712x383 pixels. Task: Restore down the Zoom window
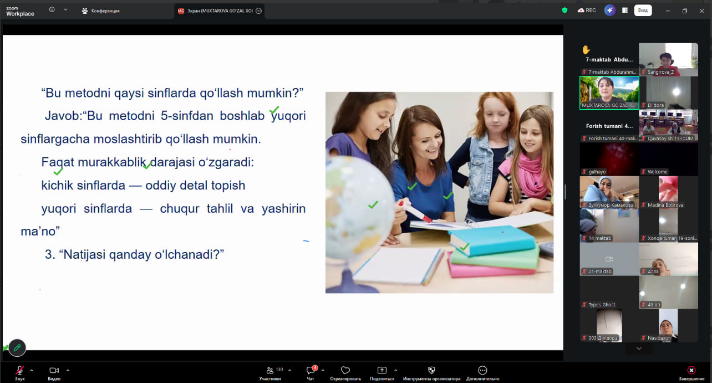(x=684, y=10)
